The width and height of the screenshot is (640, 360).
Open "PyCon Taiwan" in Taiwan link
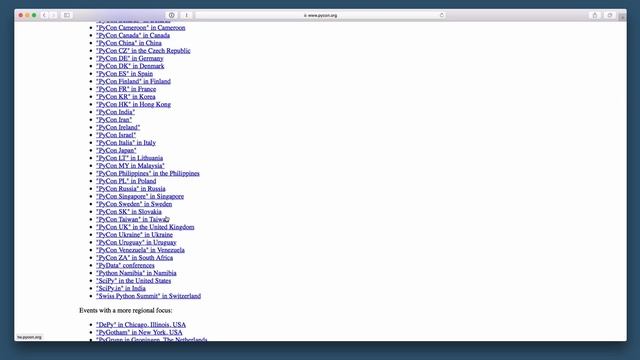point(133,219)
